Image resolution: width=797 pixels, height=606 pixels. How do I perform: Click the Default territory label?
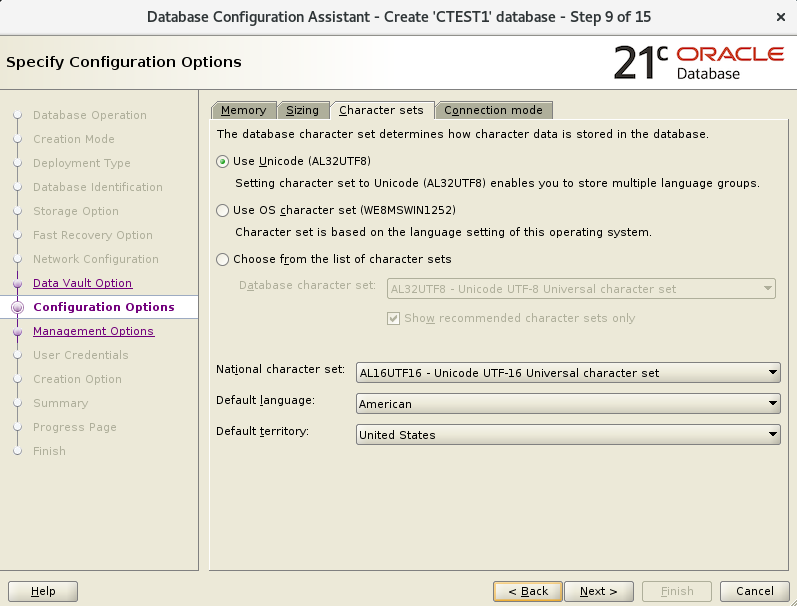pos(262,431)
